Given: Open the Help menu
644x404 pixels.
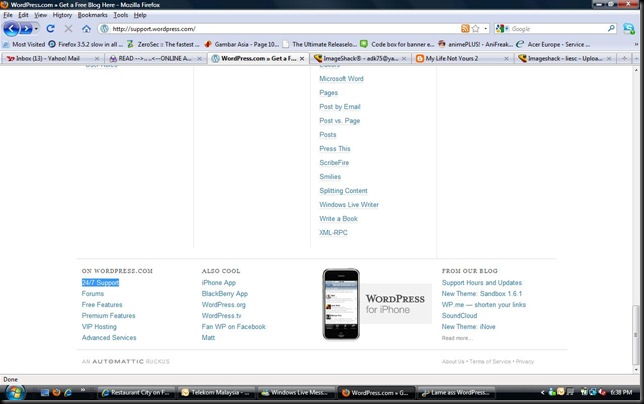Looking at the screenshot, I should point(140,15).
